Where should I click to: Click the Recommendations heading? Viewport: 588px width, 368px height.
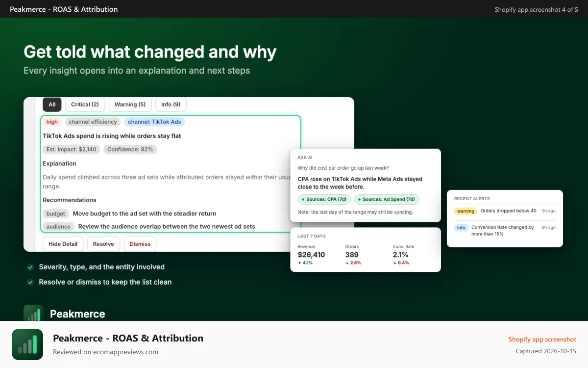[69, 200]
